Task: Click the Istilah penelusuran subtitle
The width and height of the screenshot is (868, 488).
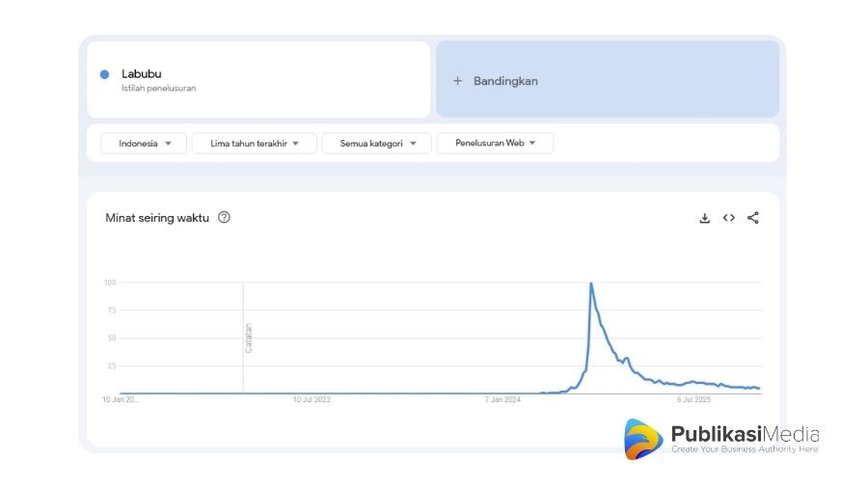Action: [x=158, y=89]
